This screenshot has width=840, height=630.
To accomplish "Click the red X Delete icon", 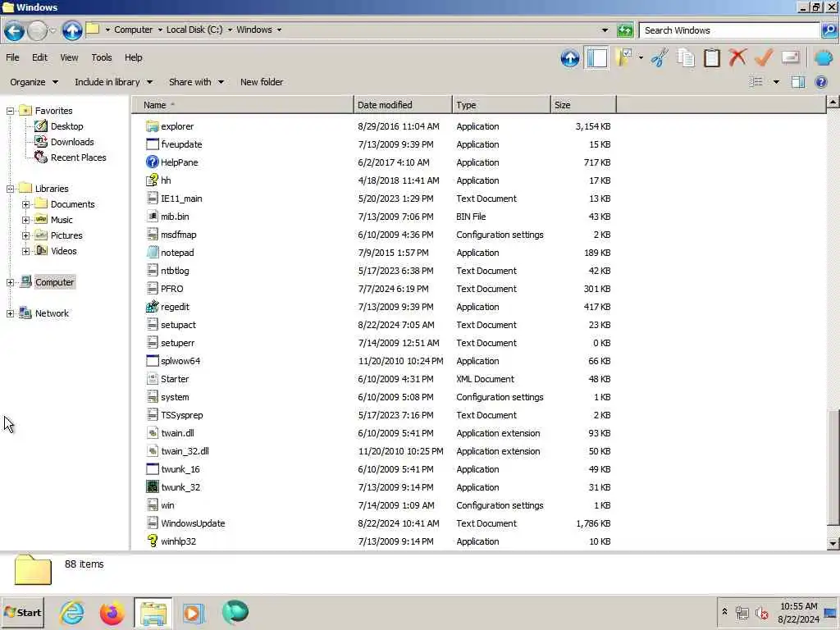I will [738, 57].
